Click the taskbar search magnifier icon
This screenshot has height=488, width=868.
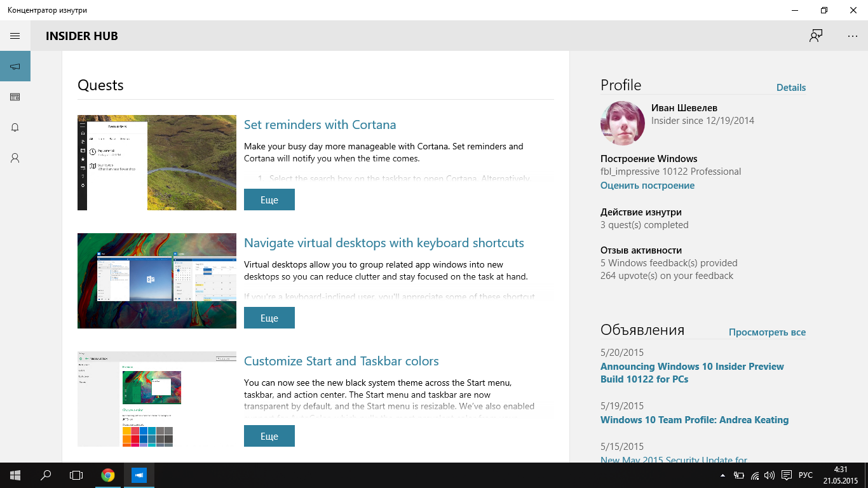46,475
